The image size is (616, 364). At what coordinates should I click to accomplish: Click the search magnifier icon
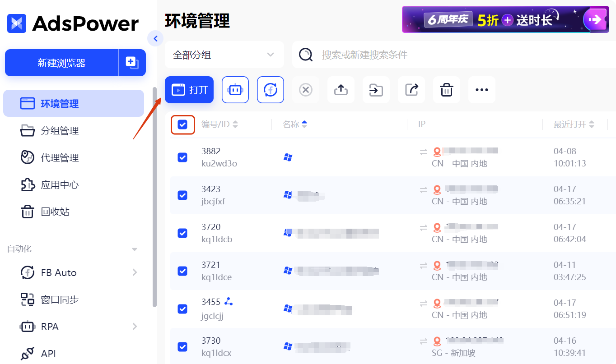click(306, 55)
